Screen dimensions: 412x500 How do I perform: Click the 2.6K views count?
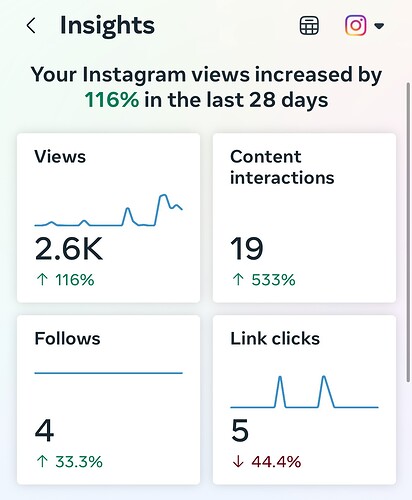[69, 249]
